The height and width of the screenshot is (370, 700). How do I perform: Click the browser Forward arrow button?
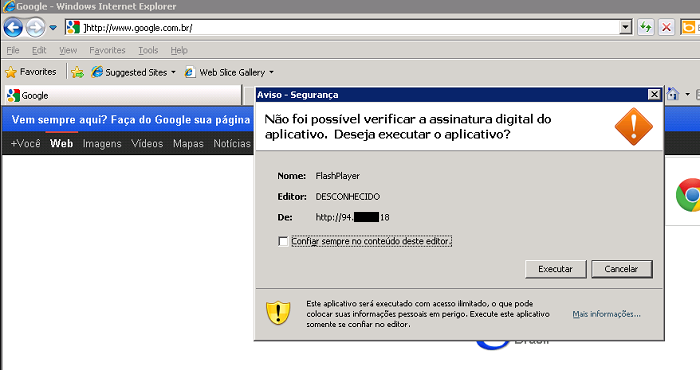[35, 28]
